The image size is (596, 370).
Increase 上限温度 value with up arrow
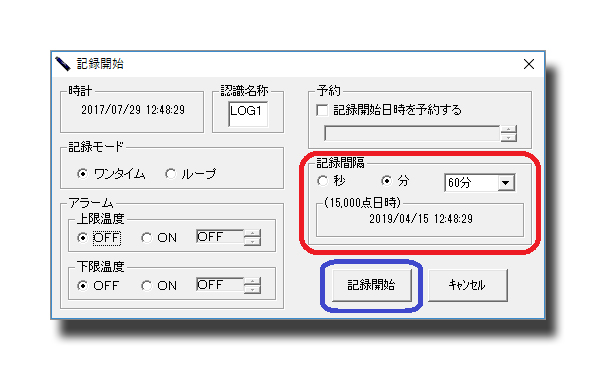[252, 233]
